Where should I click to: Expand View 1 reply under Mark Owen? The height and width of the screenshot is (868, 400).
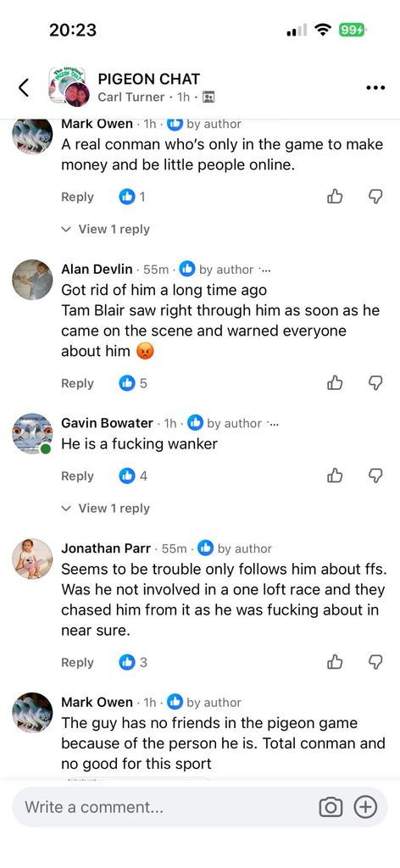click(x=106, y=229)
